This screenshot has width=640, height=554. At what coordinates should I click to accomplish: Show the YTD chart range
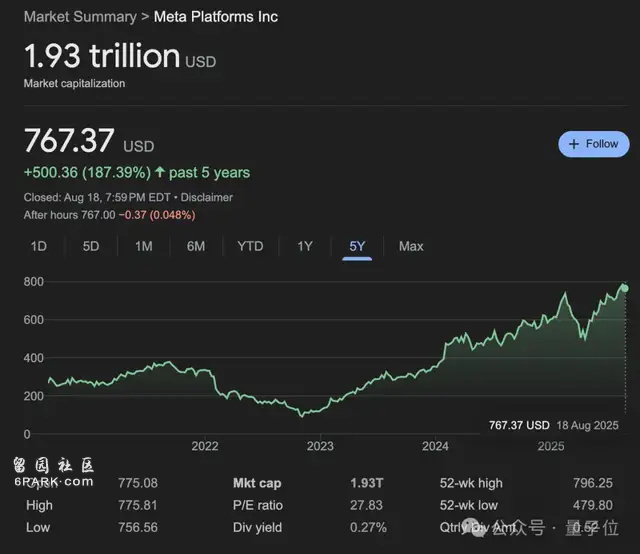click(250, 246)
